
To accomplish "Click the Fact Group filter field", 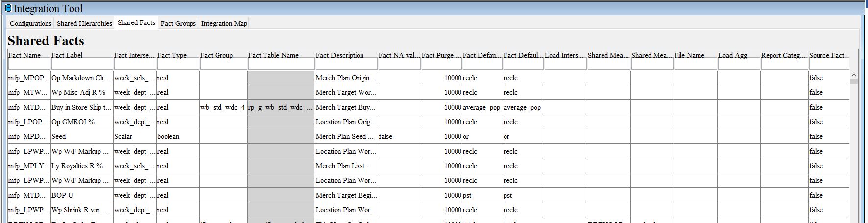I will (223, 64).
